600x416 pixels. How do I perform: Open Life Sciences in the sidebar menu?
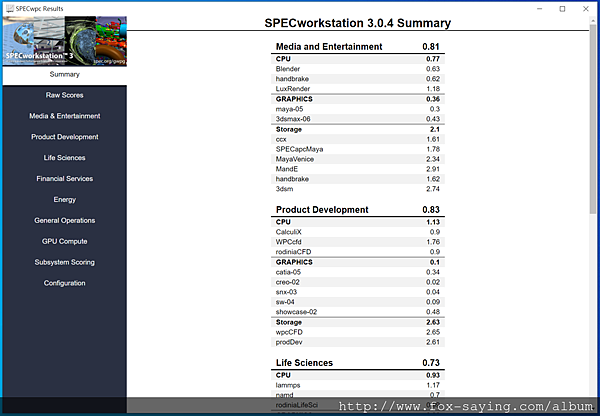64,158
